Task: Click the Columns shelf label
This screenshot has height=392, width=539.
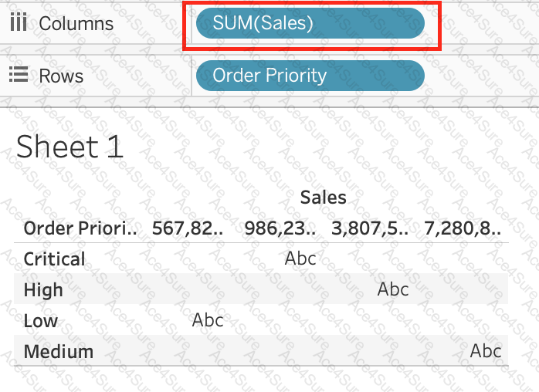Action: [76, 23]
